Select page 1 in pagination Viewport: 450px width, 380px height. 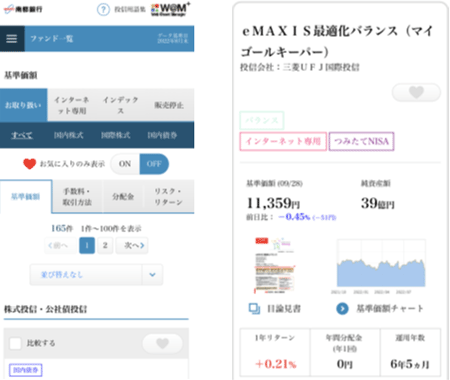click(87, 245)
